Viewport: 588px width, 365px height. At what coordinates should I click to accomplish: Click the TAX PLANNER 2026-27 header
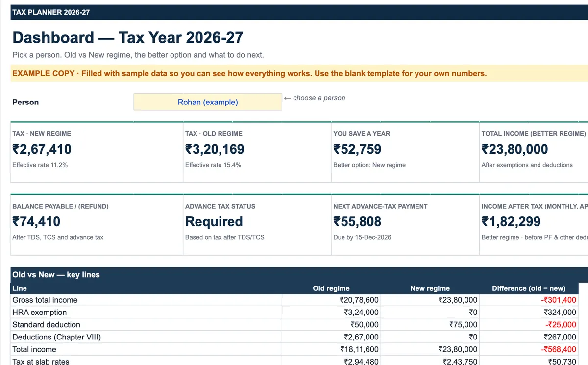pyautogui.click(x=51, y=12)
